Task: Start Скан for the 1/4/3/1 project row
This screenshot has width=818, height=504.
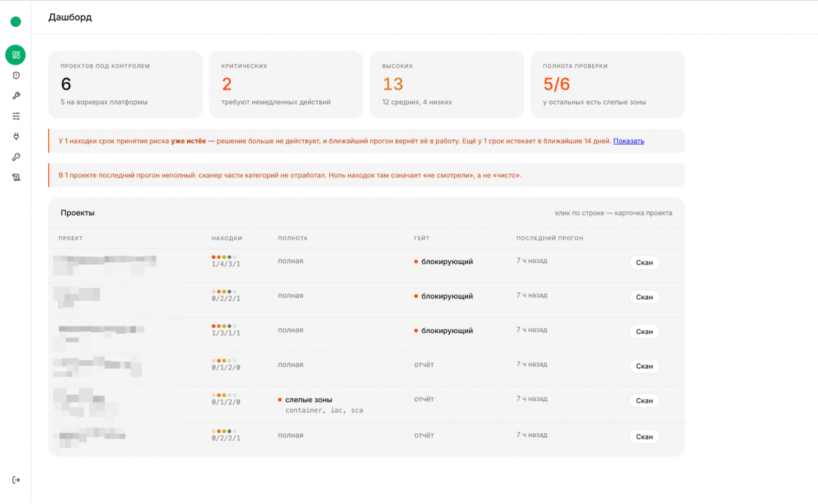Action: tap(644, 262)
